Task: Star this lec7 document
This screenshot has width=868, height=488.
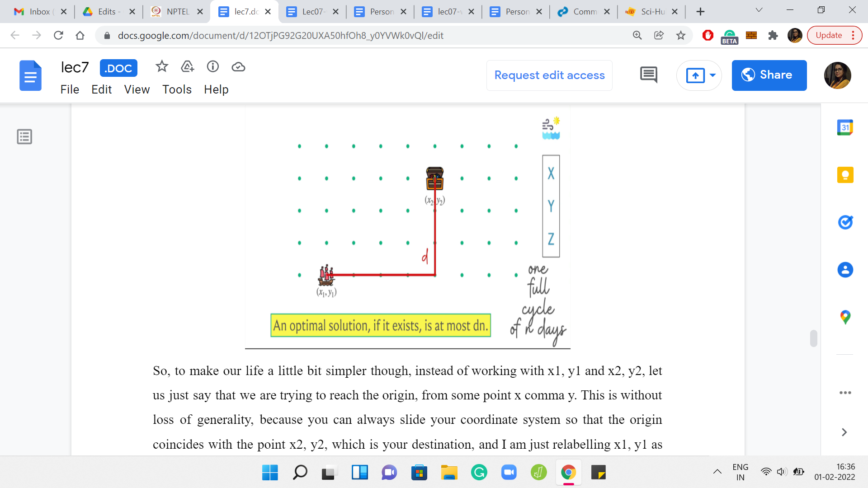Action: (x=161, y=67)
